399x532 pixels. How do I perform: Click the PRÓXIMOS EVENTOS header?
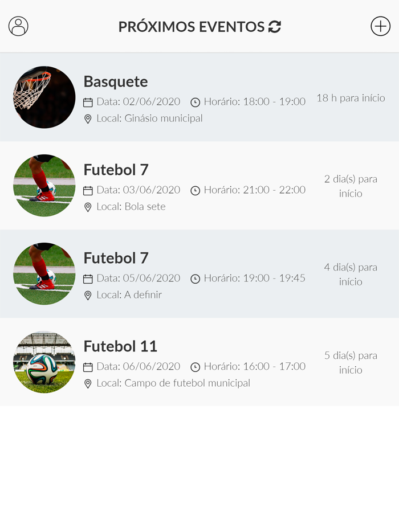point(190,26)
